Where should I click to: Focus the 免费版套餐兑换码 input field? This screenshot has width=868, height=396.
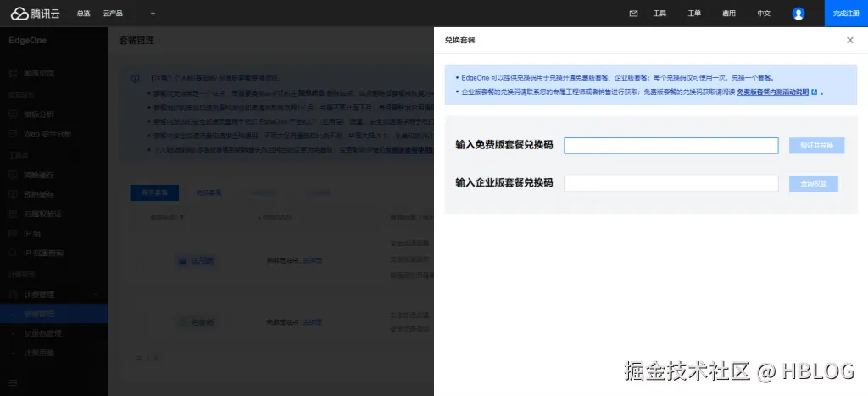click(671, 146)
